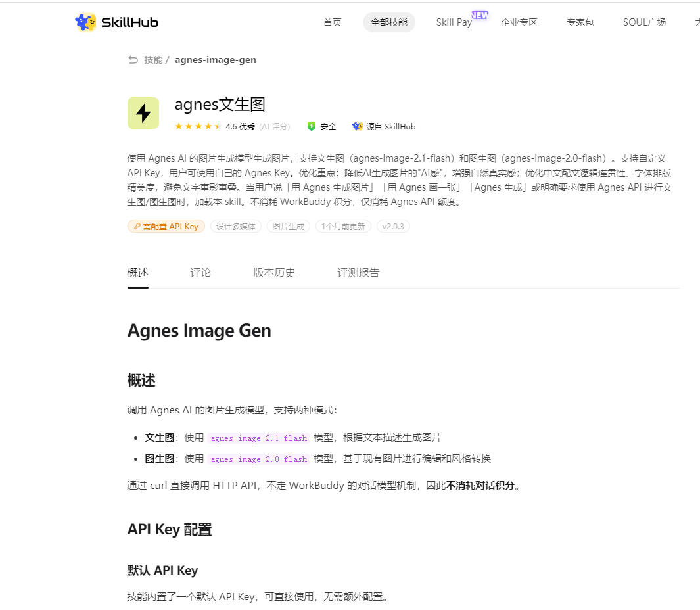
Task: Click the 1个月前更新 tag
Action: pyautogui.click(x=343, y=226)
